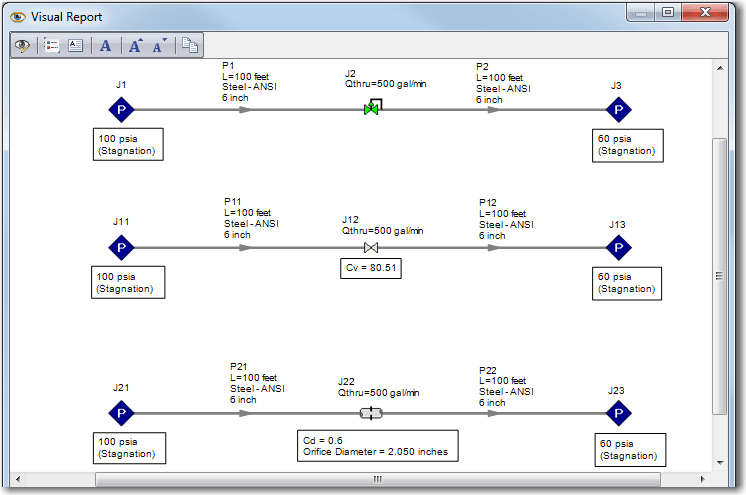
Task: Select the orifice junction J22 symbol
Action: (x=370, y=413)
